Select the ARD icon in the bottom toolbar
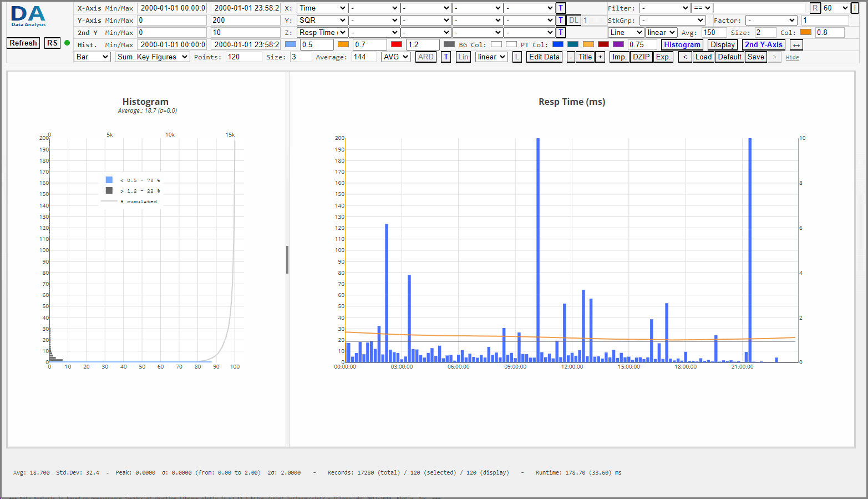 (425, 57)
